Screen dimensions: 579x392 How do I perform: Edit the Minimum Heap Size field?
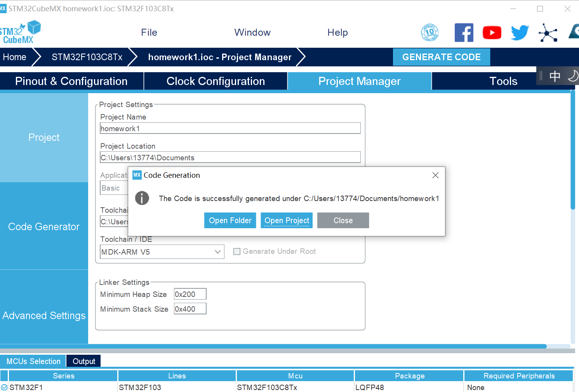(x=190, y=294)
